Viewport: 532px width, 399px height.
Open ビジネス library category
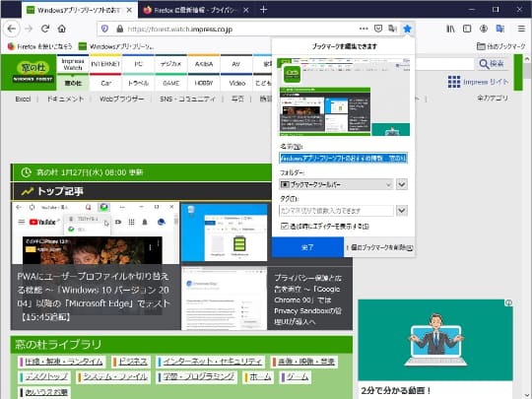(131, 362)
